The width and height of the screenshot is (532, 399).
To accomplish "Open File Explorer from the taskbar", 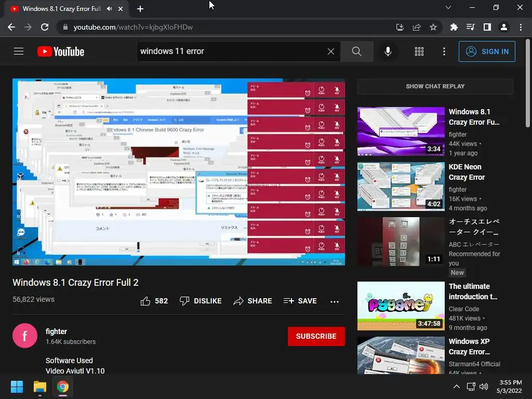I will pos(39,387).
